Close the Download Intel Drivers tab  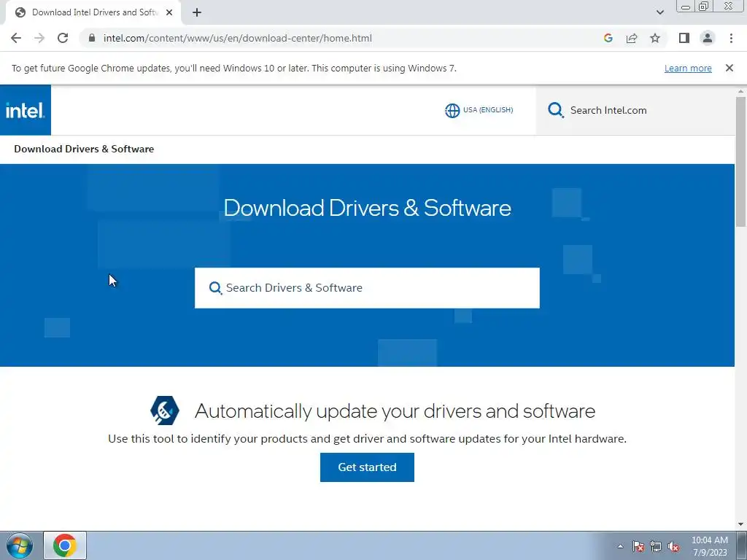(x=169, y=12)
